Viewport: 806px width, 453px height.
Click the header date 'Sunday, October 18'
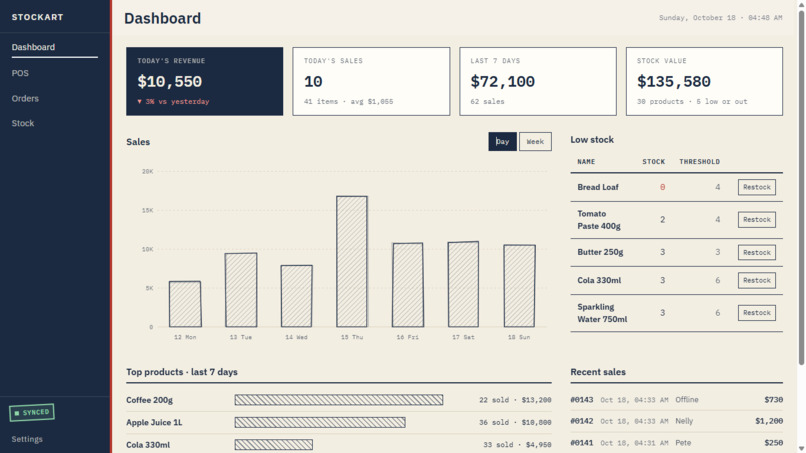(698, 18)
